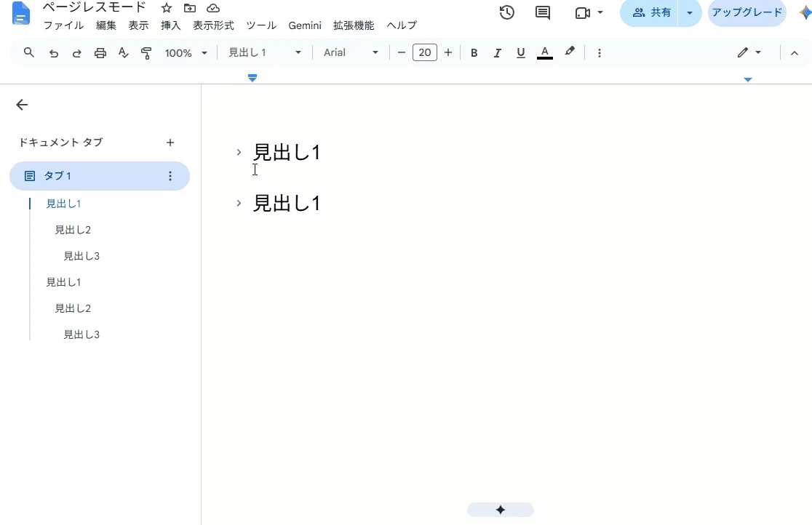Select タブ 1 in the sidebar

[x=100, y=176]
